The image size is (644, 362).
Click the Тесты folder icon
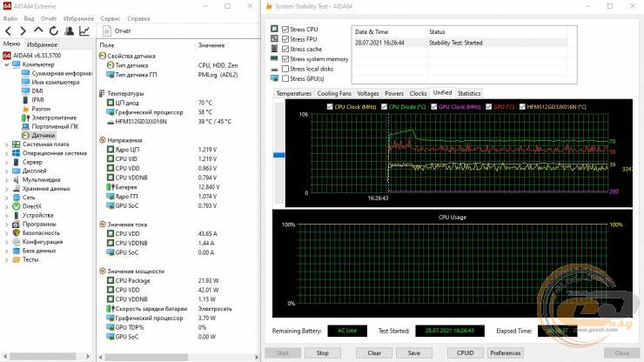[16, 259]
